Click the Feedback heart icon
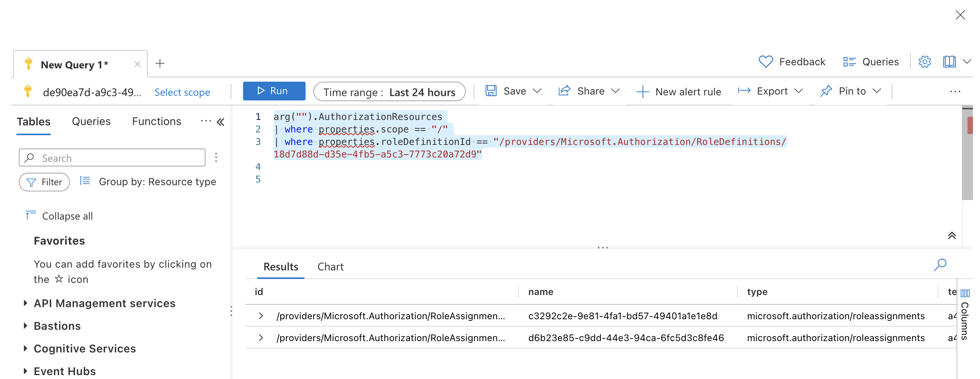Screen dimensions: 980x379 (x=765, y=62)
